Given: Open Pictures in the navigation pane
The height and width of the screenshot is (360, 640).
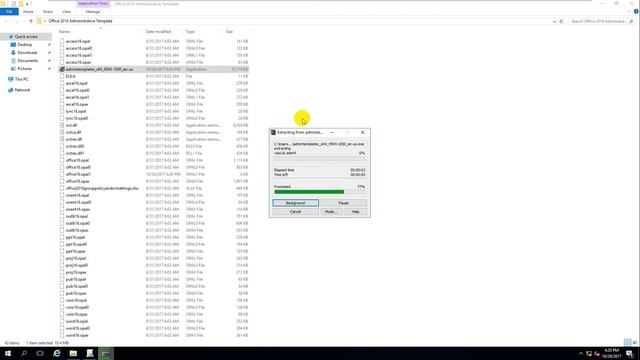Looking at the screenshot, I should pyautogui.click(x=24, y=69).
